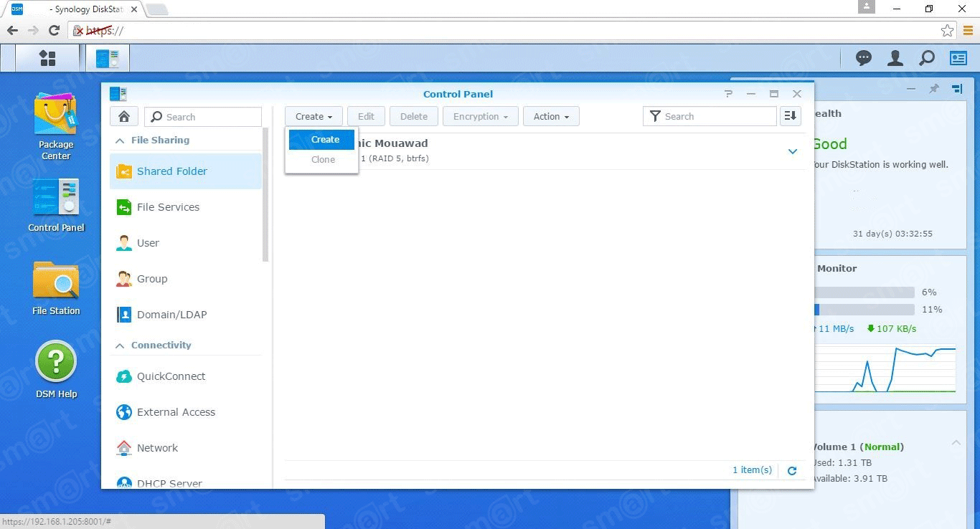This screenshot has height=529, width=980.
Task: Collapse the Connectivity section
Action: click(120, 345)
